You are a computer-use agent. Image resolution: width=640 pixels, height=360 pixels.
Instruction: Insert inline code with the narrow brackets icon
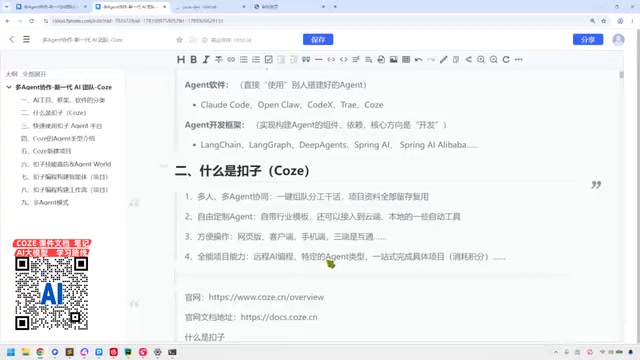click(331, 60)
